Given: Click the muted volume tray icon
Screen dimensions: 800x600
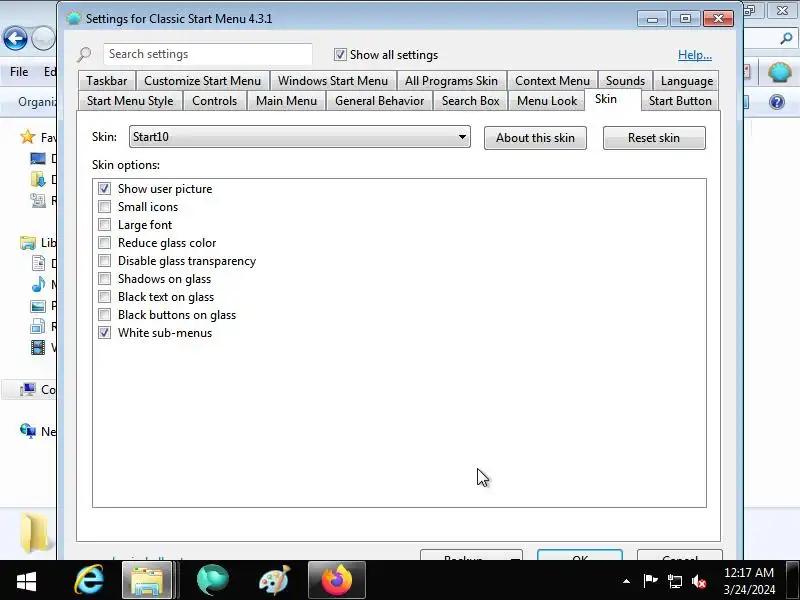Looking at the screenshot, I should 699,581.
